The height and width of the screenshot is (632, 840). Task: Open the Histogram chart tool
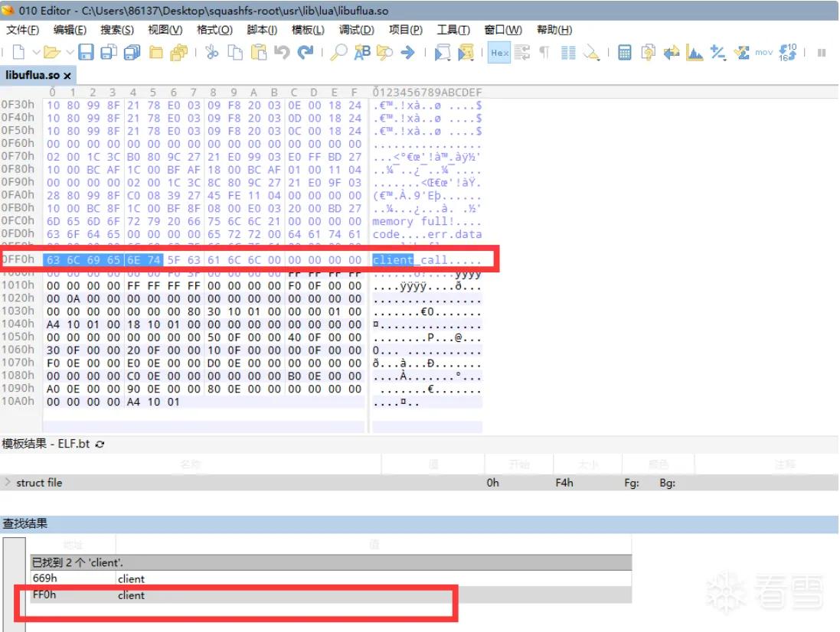[695, 52]
